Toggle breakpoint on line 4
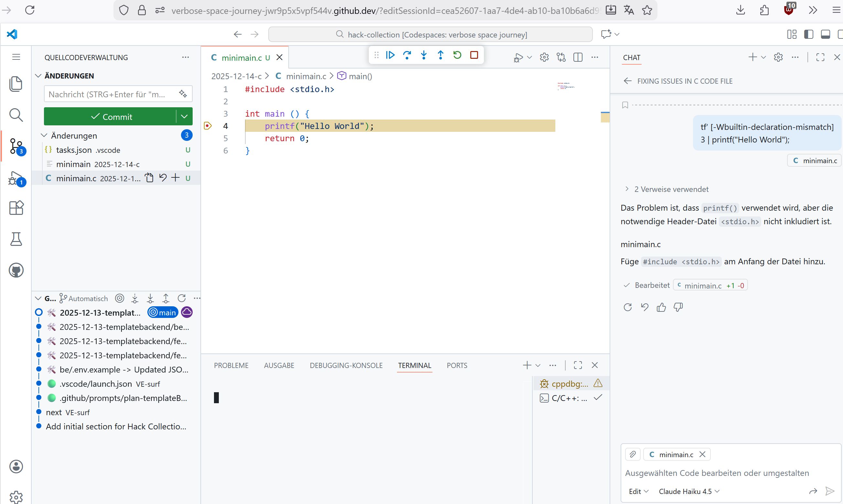This screenshot has width=843, height=504. 208,126
